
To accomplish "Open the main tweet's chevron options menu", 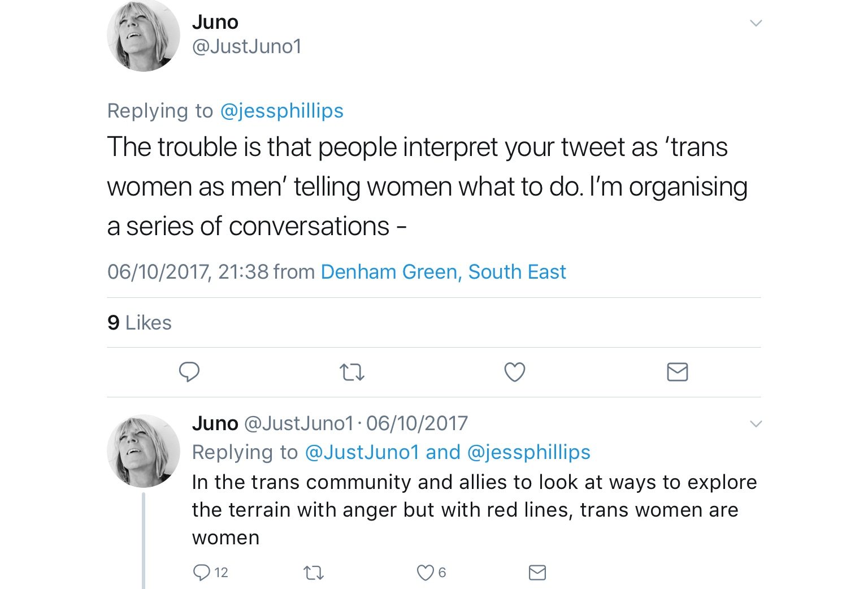I will [x=756, y=23].
